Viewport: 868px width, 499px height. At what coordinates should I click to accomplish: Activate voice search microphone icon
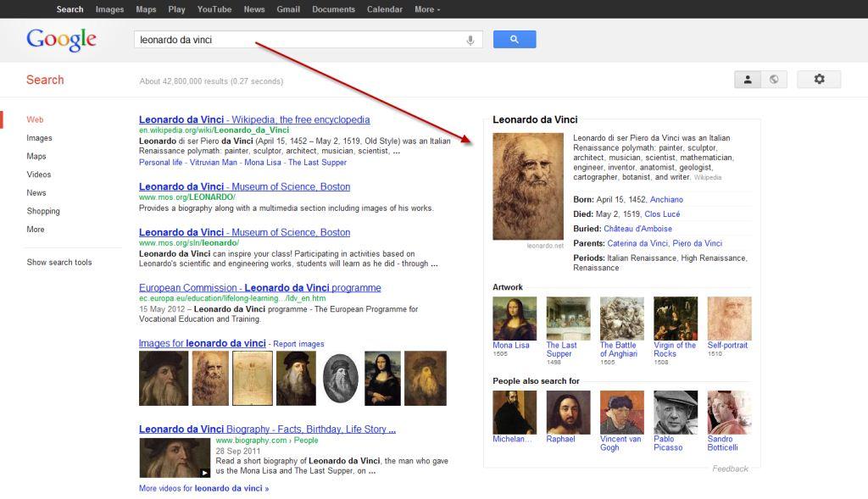pos(470,40)
